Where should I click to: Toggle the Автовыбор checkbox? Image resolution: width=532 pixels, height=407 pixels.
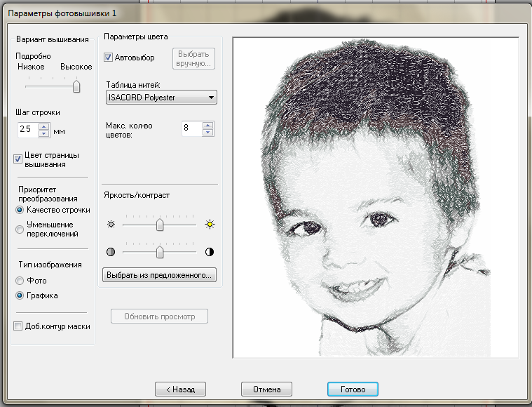point(109,58)
